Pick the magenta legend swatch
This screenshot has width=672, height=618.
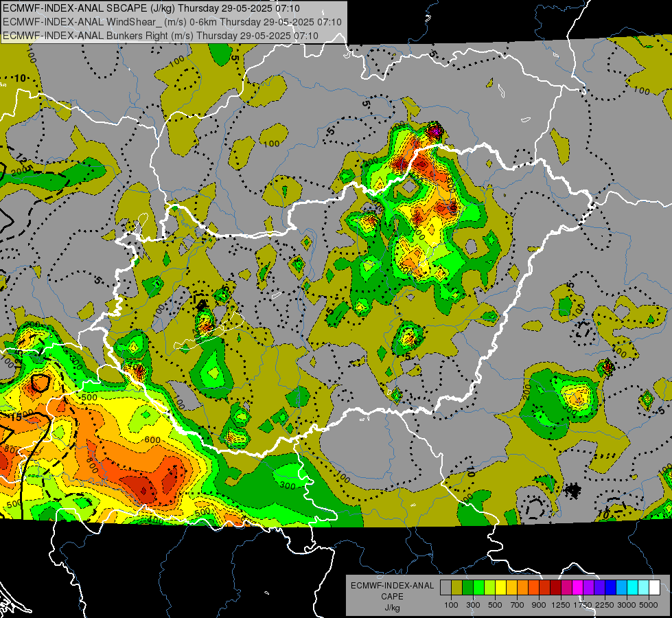pos(578,588)
